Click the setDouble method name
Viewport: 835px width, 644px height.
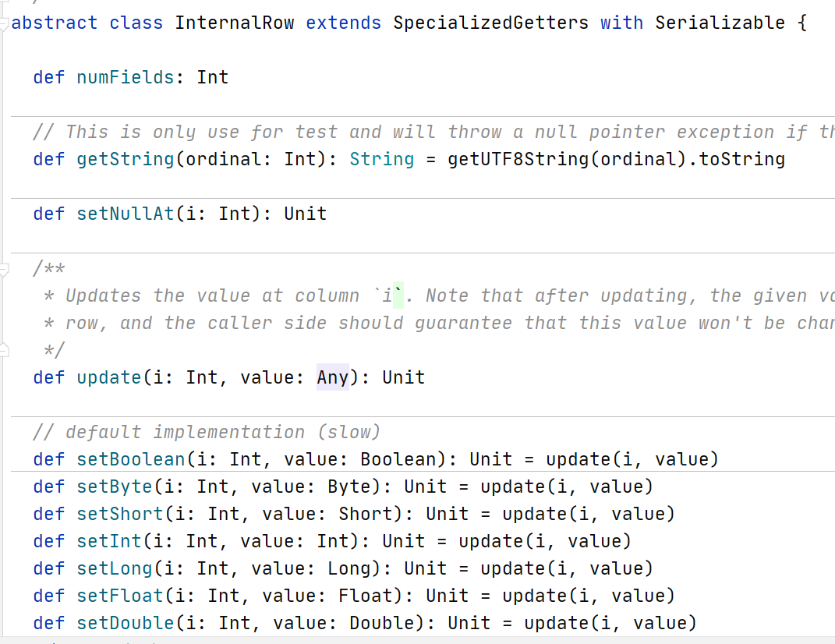click(126, 623)
